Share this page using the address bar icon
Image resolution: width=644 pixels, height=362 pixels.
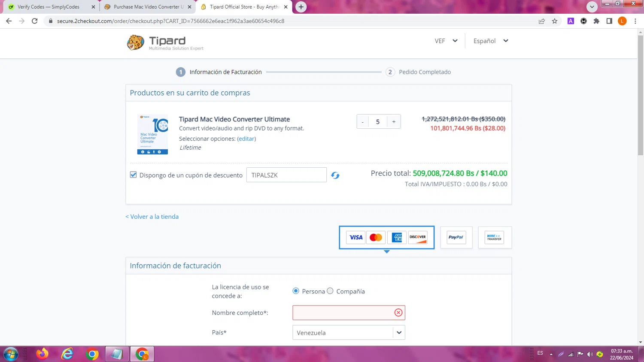tap(542, 21)
